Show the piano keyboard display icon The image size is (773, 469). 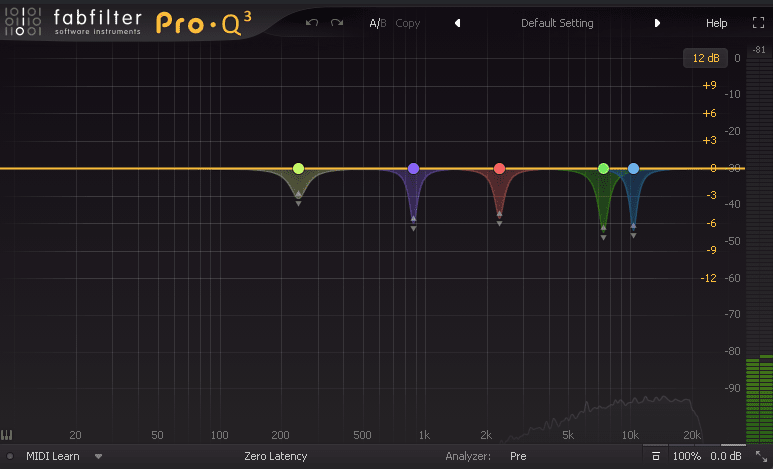tap(6, 435)
